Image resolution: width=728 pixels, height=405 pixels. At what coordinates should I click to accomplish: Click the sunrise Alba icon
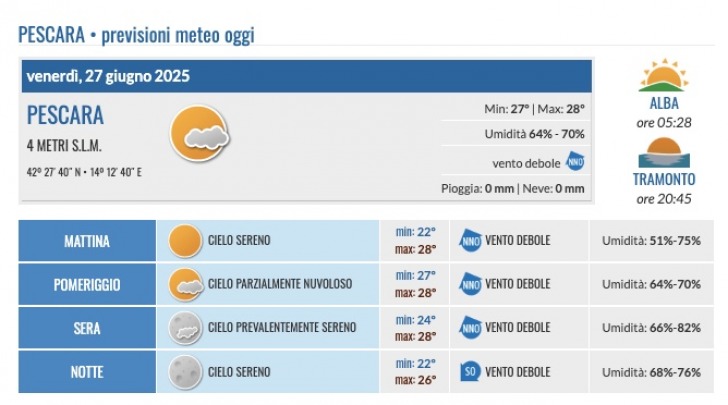click(x=663, y=75)
